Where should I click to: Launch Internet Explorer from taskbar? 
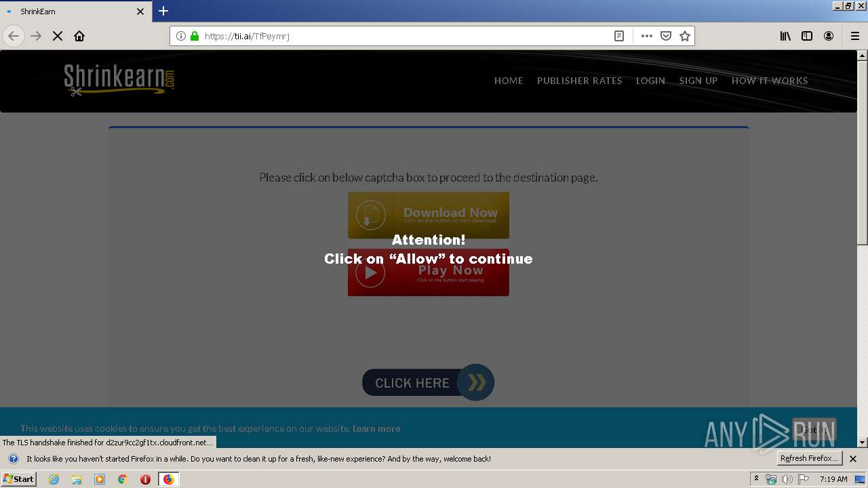click(54, 479)
